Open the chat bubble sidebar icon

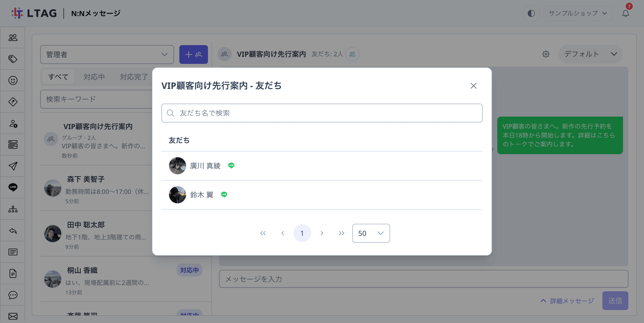[x=13, y=295]
